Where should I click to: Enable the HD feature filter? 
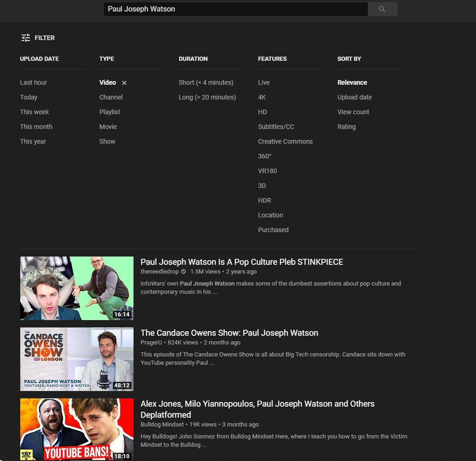point(262,112)
